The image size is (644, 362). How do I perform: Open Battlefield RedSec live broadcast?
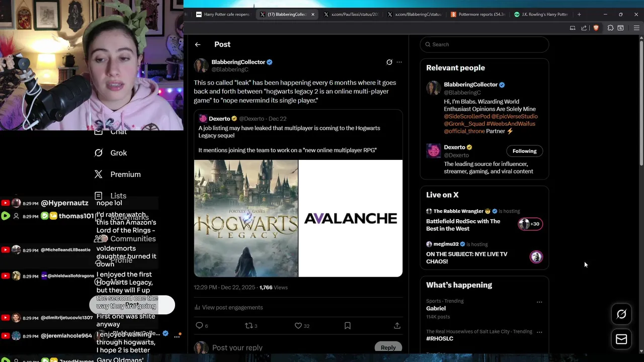463,225
